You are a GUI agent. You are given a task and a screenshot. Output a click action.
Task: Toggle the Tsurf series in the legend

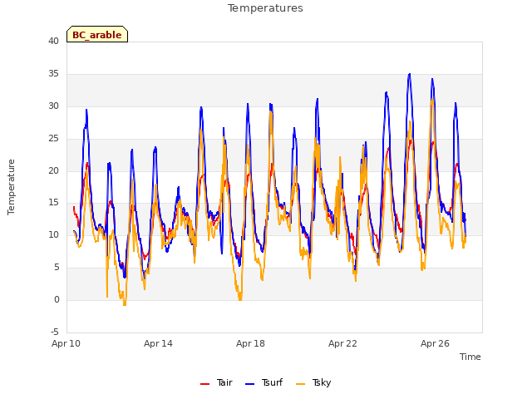264,382
